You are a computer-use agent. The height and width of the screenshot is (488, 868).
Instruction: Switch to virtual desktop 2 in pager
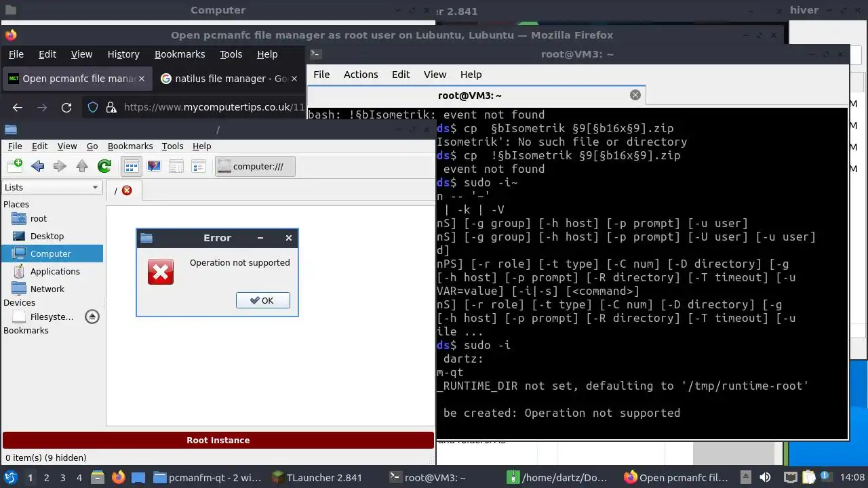(x=46, y=478)
